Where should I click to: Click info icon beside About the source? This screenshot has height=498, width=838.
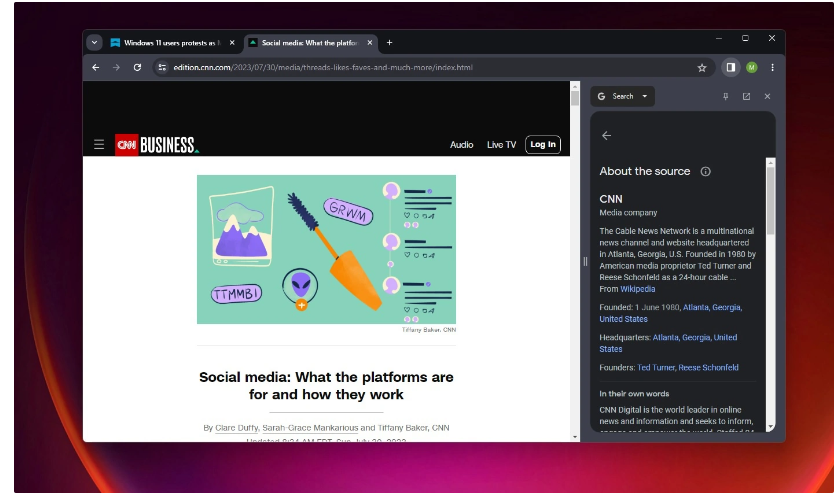[706, 172]
